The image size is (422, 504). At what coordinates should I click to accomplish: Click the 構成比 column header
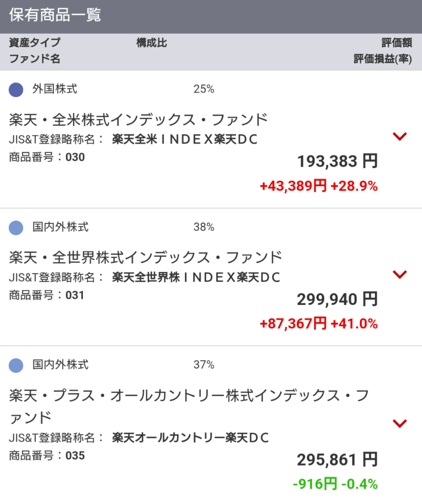(152, 43)
